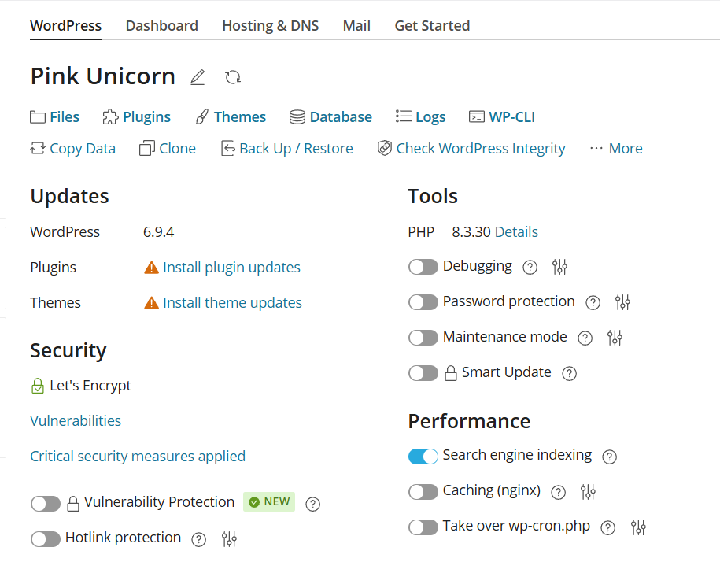The width and height of the screenshot is (720, 588).
Task: Open PHP Details
Action: 517,231
